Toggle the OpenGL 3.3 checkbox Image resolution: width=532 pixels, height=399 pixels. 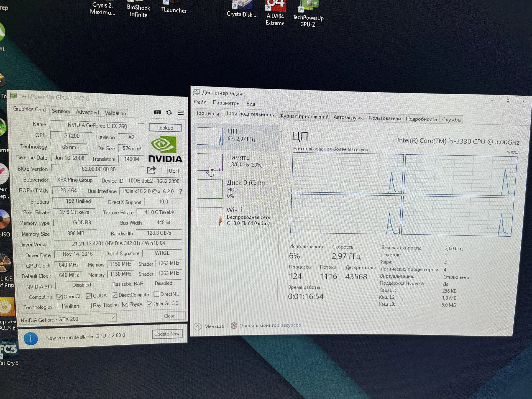[150, 304]
